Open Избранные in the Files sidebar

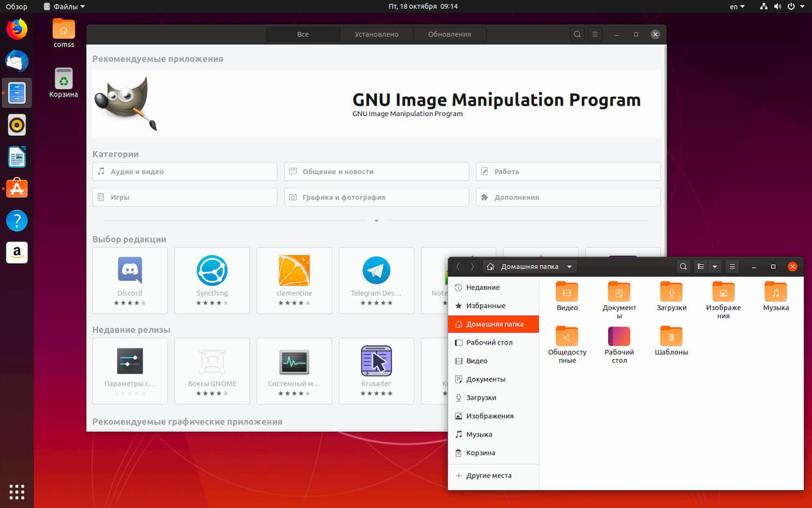pos(494,306)
